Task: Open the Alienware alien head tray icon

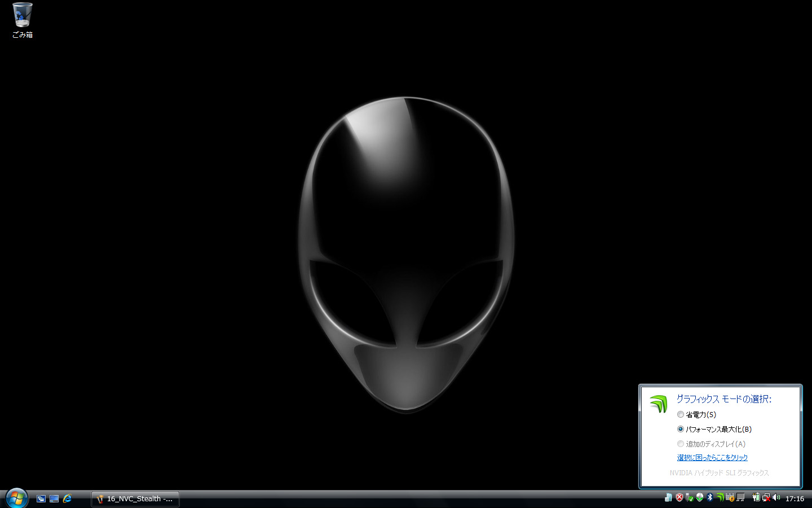Action: point(700,497)
